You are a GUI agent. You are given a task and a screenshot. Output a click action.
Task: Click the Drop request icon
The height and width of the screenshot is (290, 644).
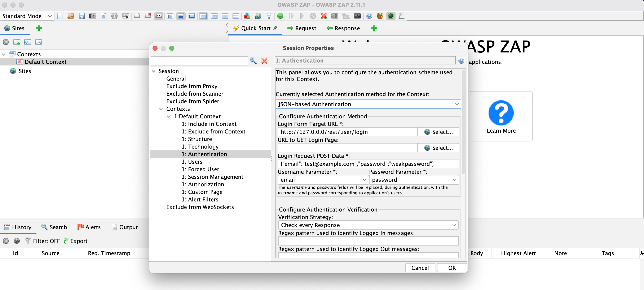(313, 16)
